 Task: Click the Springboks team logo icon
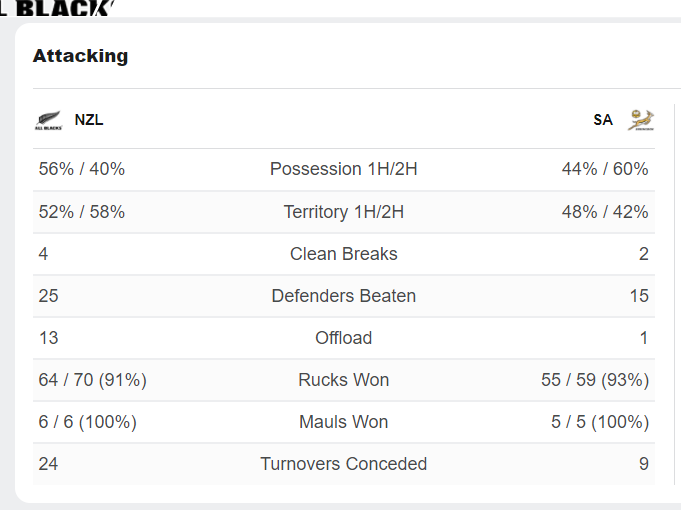point(641,120)
